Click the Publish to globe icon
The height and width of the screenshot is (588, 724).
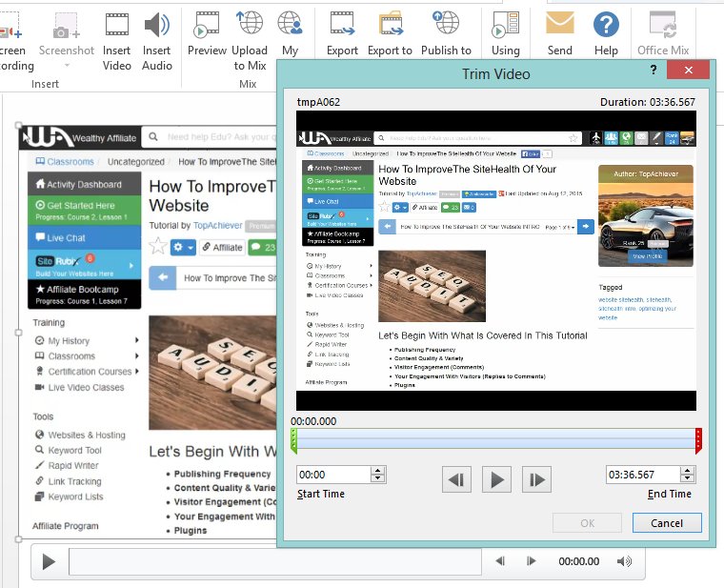[446, 23]
